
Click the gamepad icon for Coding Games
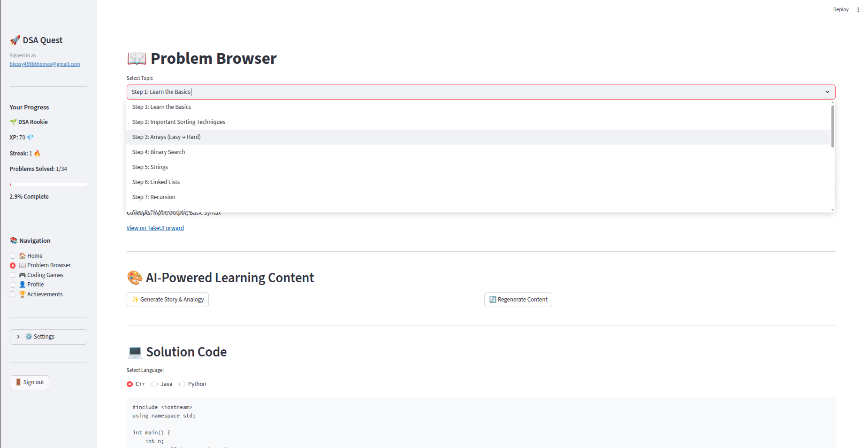(22, 275)
